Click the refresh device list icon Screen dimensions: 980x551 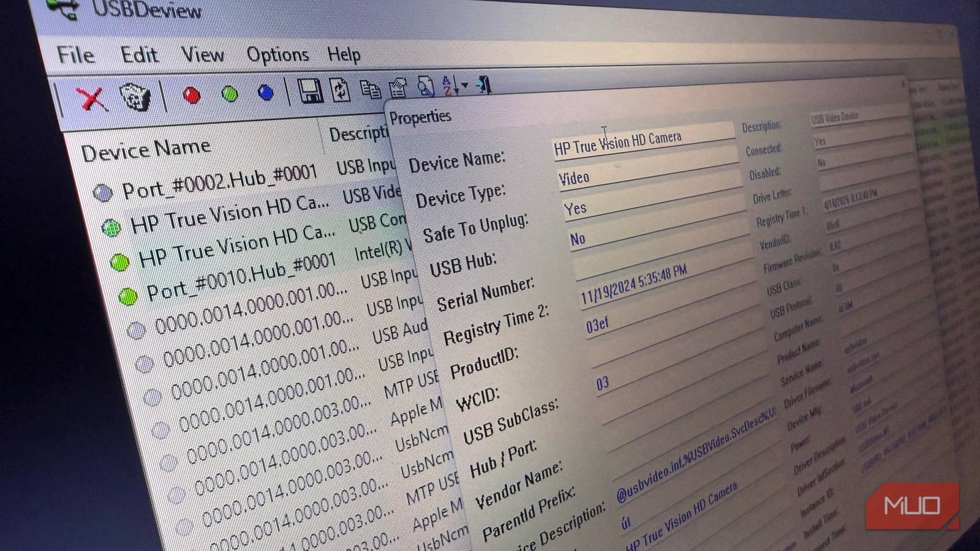pos(339,89)
